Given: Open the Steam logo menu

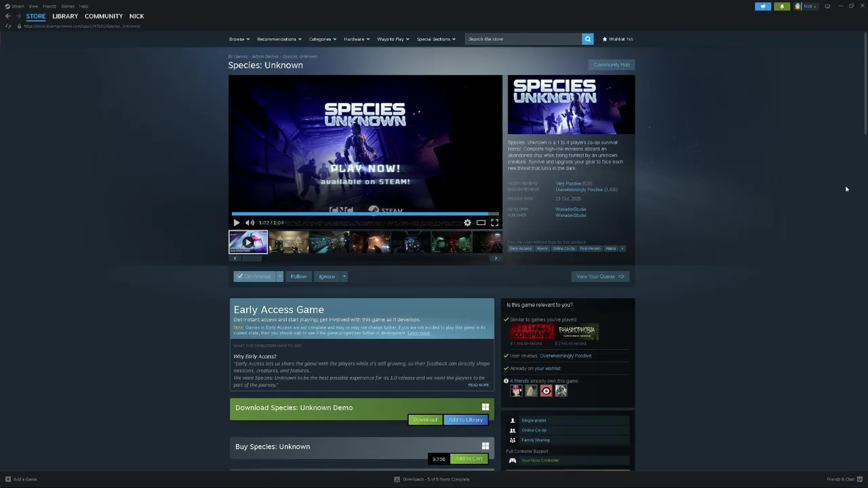Looking at the screenshot, I should pyautogui.click(x=14, y=6).
